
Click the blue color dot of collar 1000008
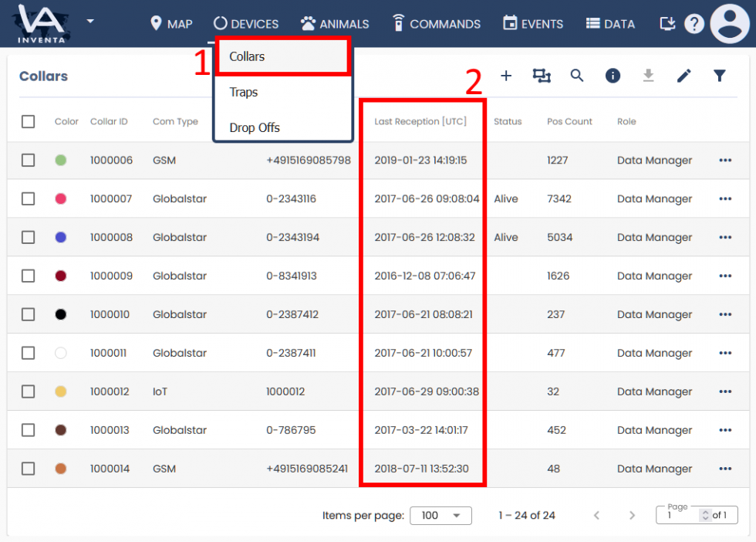point(61,238)
